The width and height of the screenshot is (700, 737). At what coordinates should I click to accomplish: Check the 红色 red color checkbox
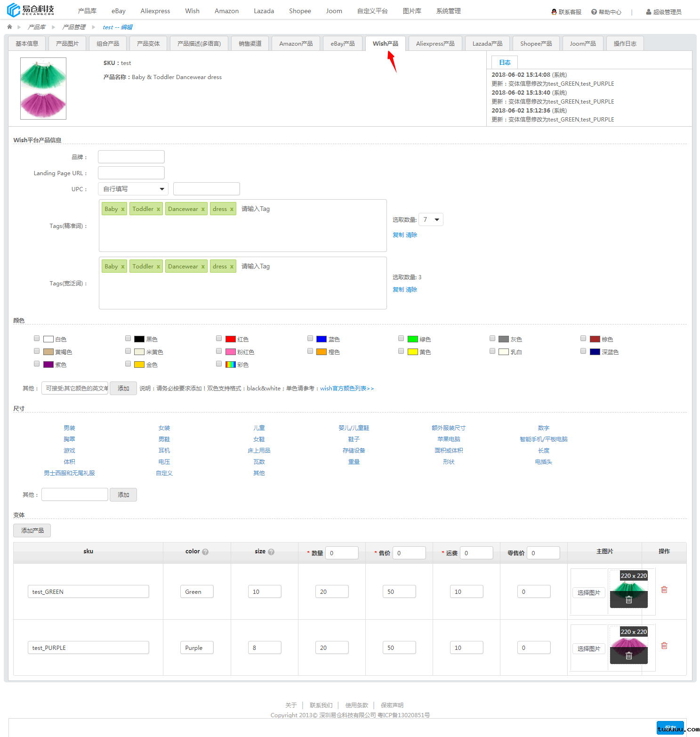(219, 339)
